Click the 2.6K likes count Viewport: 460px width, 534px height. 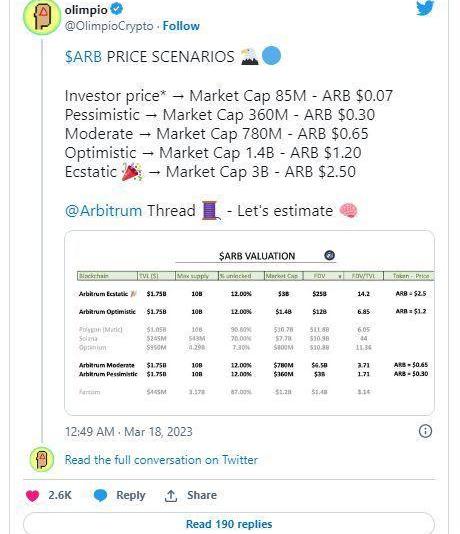point(60,495)
